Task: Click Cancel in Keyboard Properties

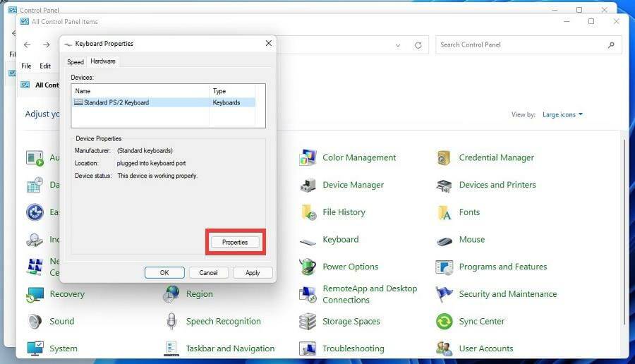Action: click(209, 273)
